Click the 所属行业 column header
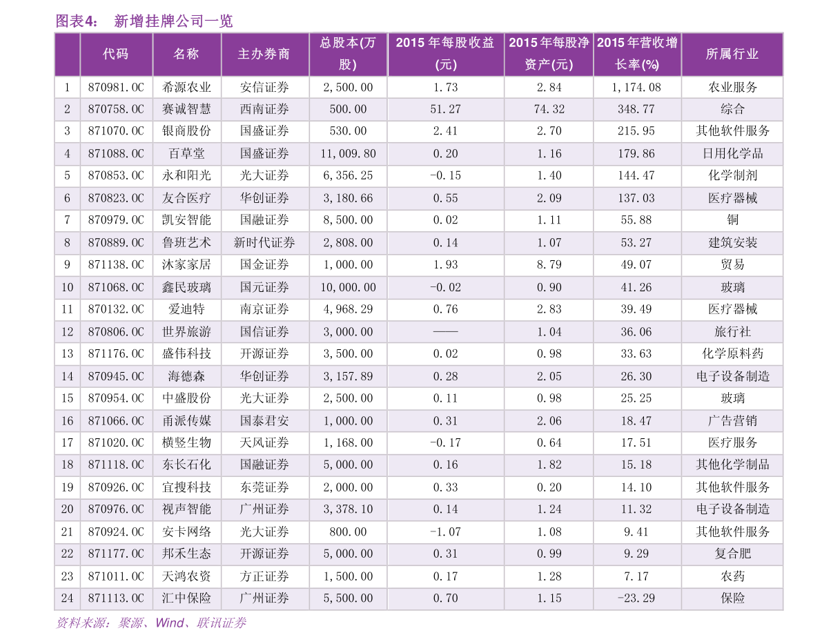Screen dimensions: 822x644 point(732,54)
